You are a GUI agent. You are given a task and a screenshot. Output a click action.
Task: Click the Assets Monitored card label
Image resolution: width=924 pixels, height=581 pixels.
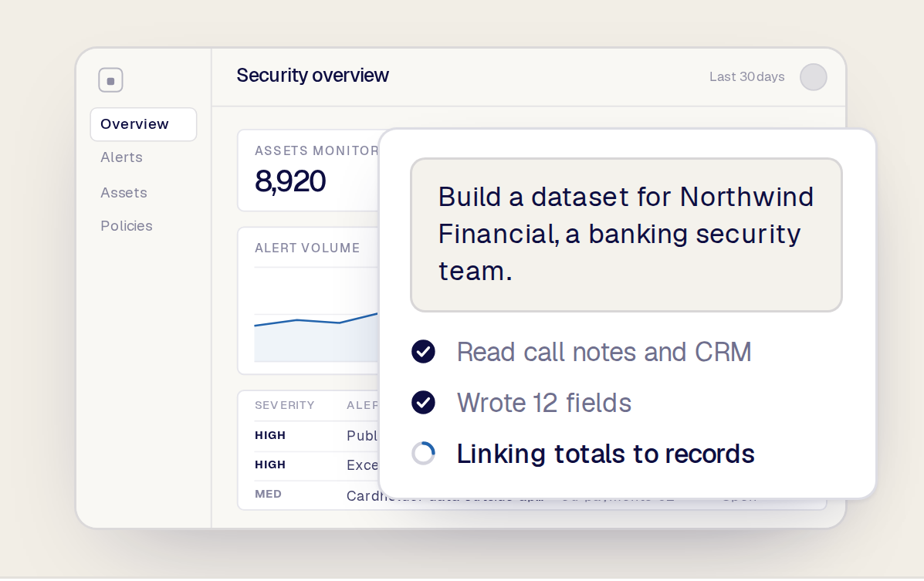(x=316, y=151)
